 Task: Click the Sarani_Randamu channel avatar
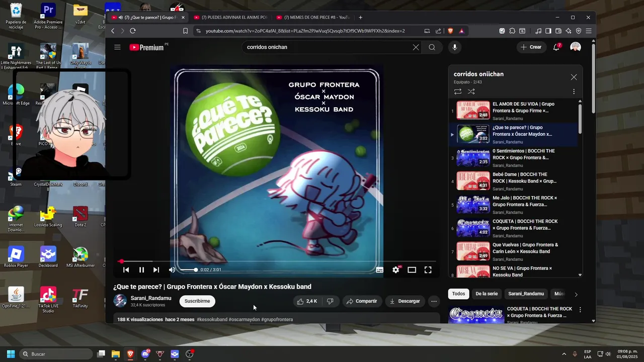120,301
